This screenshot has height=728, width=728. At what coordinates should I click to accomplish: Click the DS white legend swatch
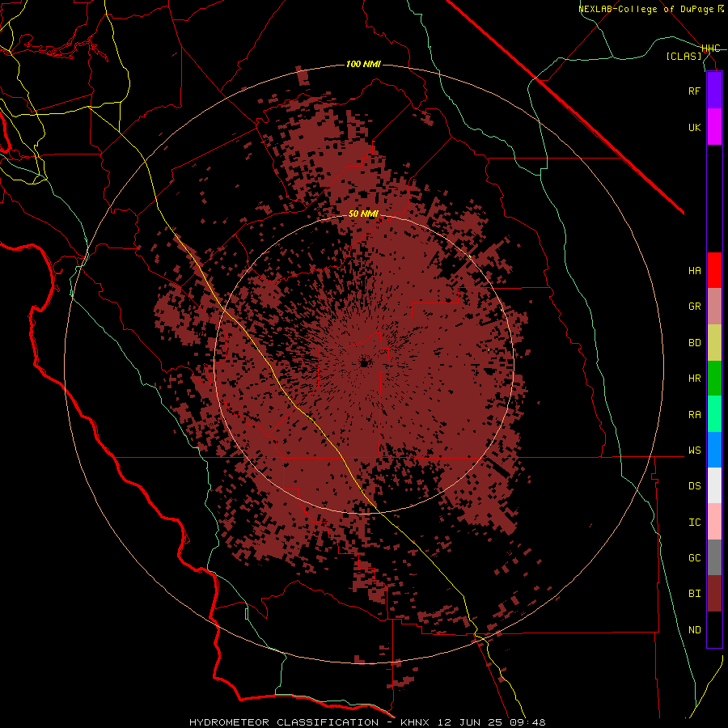pyautogui.click(x=714, y=485)
